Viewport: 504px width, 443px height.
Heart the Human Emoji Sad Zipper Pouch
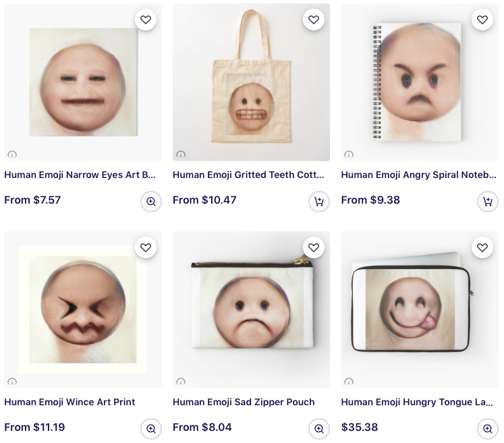314,248
